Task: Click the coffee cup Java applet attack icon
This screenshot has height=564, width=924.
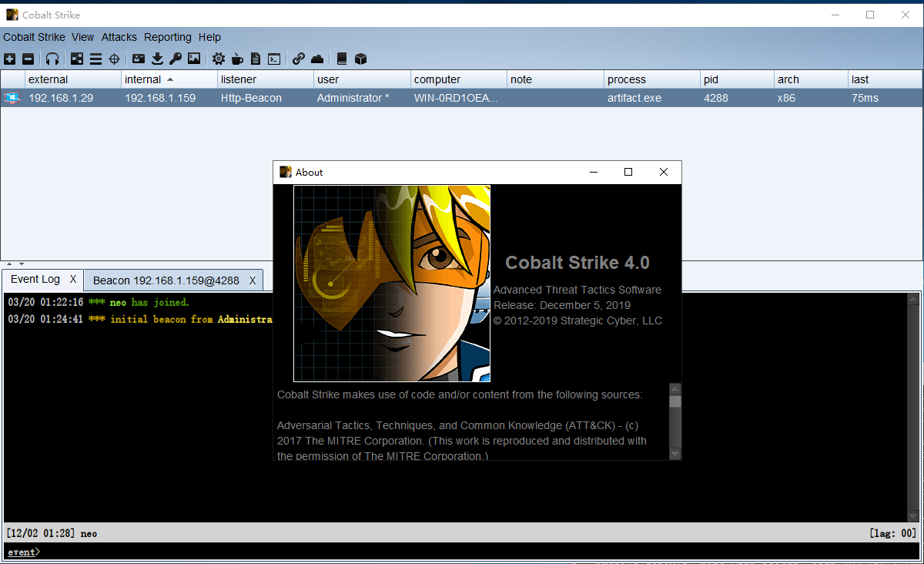Action: tap(237, 59)
